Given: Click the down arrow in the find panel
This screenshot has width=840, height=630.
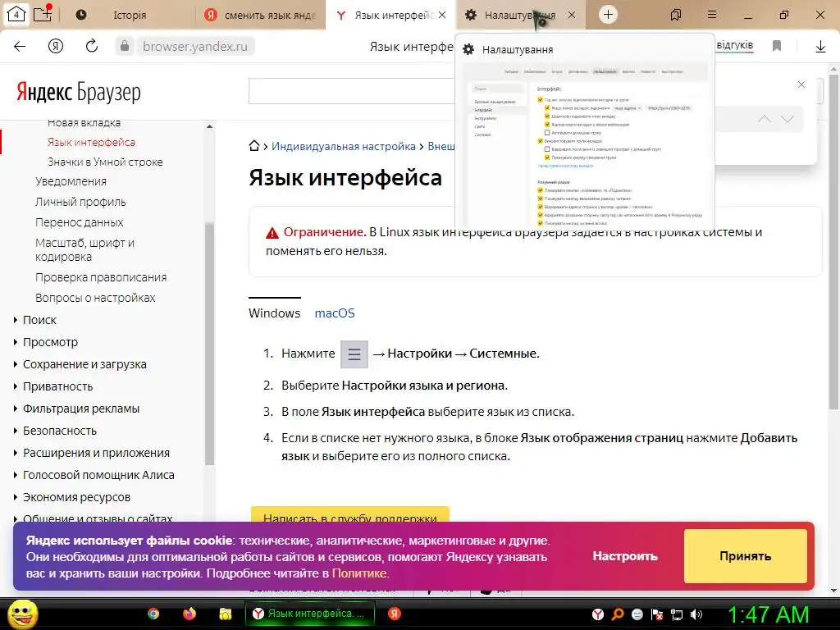Looking at the screenshot, I should (x=787, y=119).
